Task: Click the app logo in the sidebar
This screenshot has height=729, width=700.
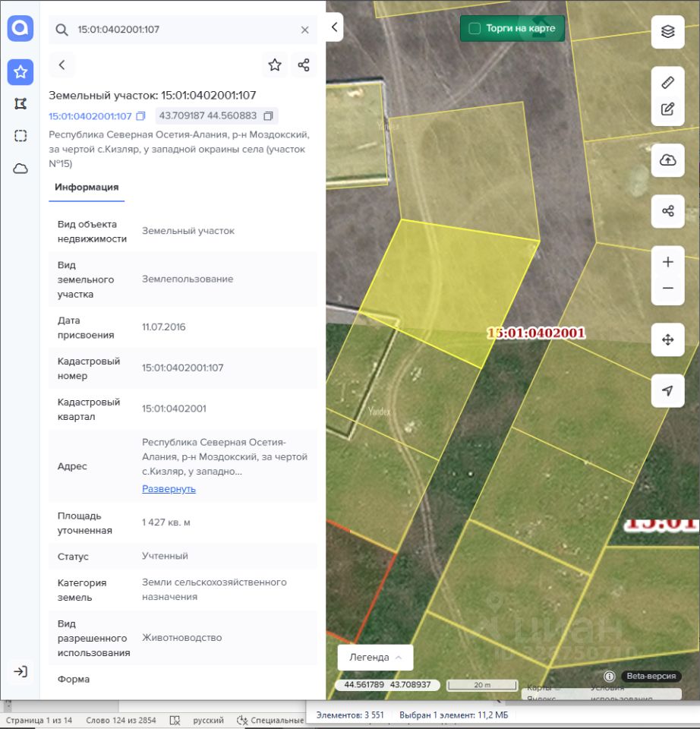Action: click(x=20, y=28)
